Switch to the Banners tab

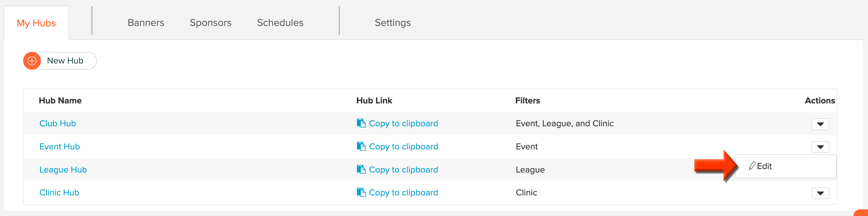[x=146, y=23]
